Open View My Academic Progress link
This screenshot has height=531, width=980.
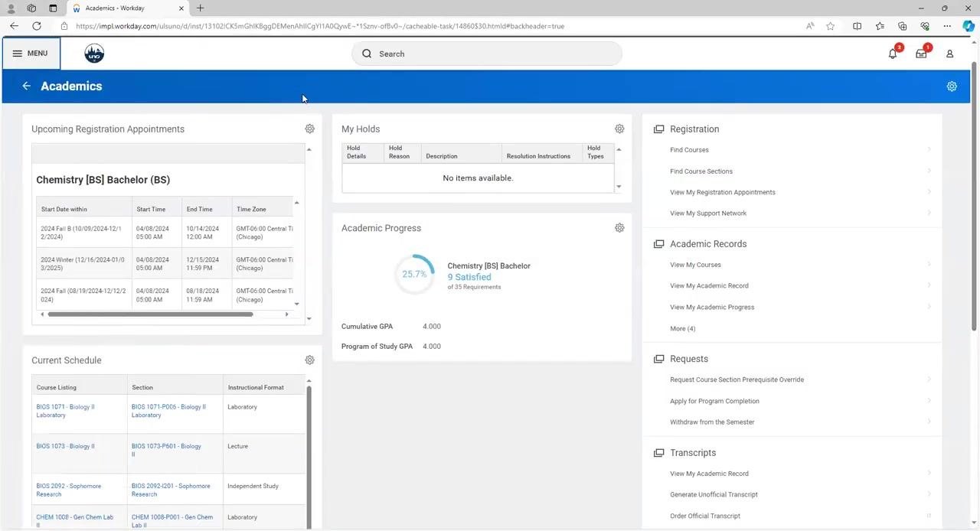click(x=712, y=307)
